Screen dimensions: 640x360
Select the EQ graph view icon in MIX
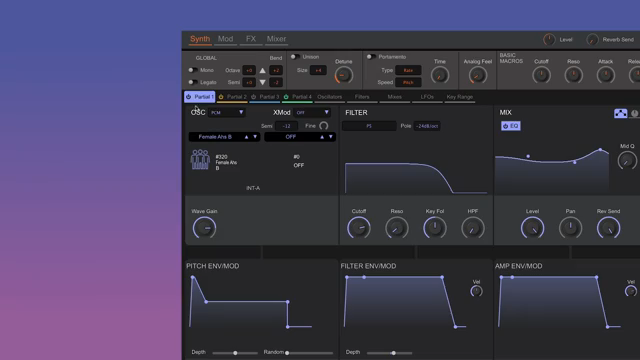coord(620,113)
